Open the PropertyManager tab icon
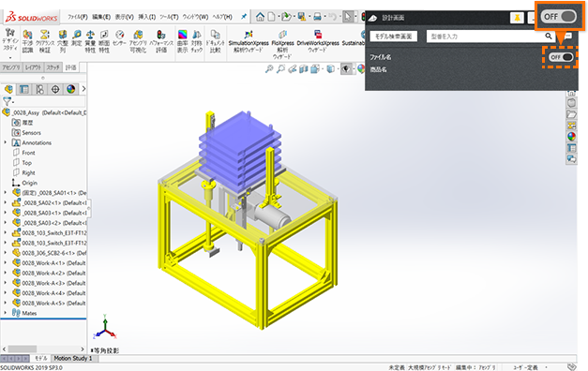 pyautogui.click(x=24, y=89)
